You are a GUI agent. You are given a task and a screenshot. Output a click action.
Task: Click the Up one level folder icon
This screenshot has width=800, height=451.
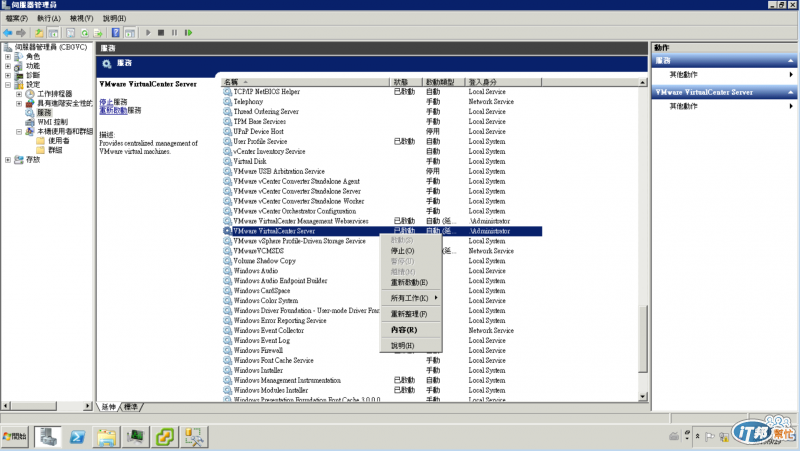39,33
